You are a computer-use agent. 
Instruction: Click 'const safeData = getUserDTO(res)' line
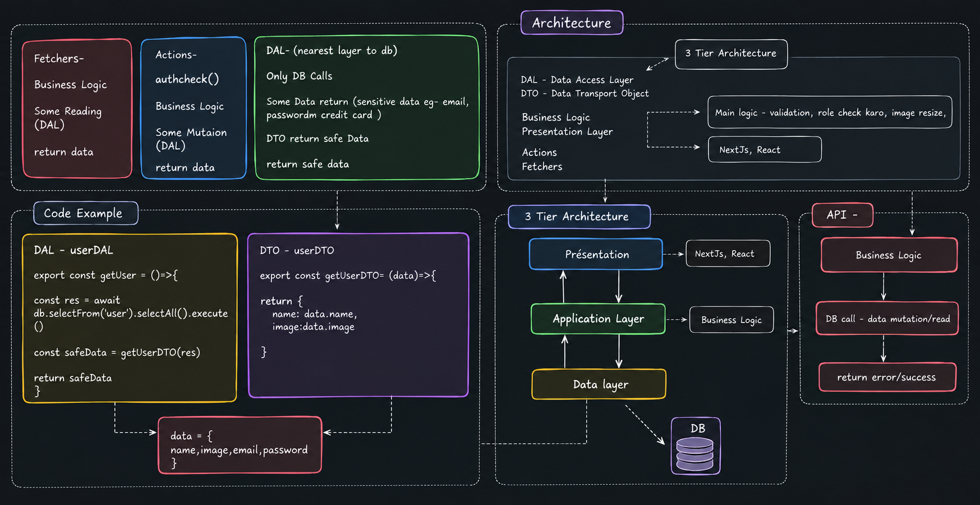tap(117, 352)
